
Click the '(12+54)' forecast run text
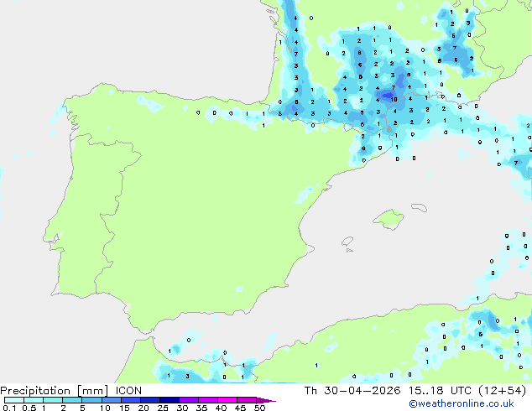coord(503,391)
